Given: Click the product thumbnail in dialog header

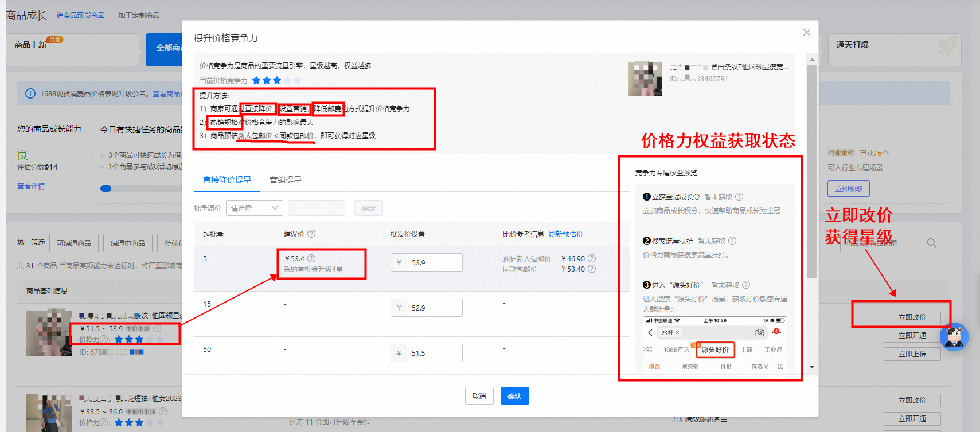Looking at the screenshot, I should click(x=645, y=78).
